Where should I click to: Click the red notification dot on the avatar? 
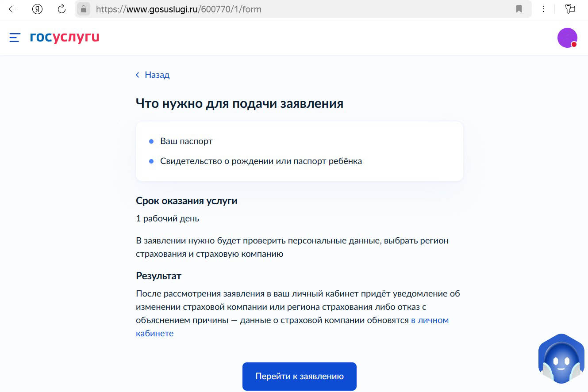pyautogui.click(x=575, y=44)
